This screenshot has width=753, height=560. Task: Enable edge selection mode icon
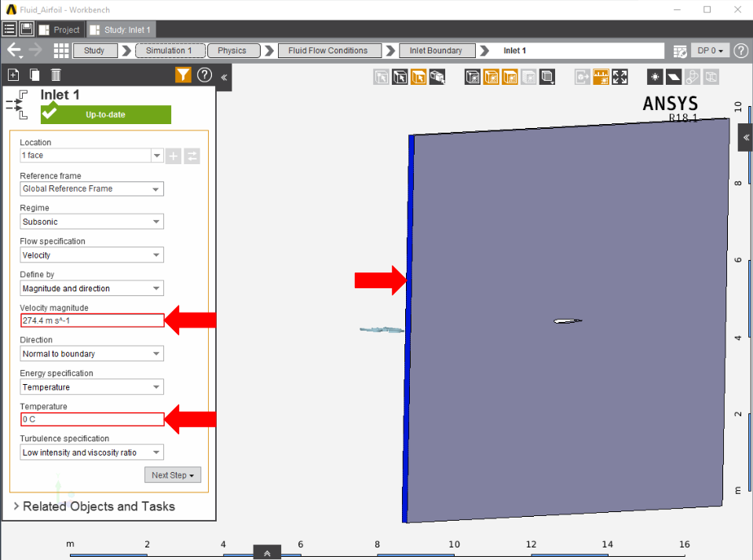point(400,77)
